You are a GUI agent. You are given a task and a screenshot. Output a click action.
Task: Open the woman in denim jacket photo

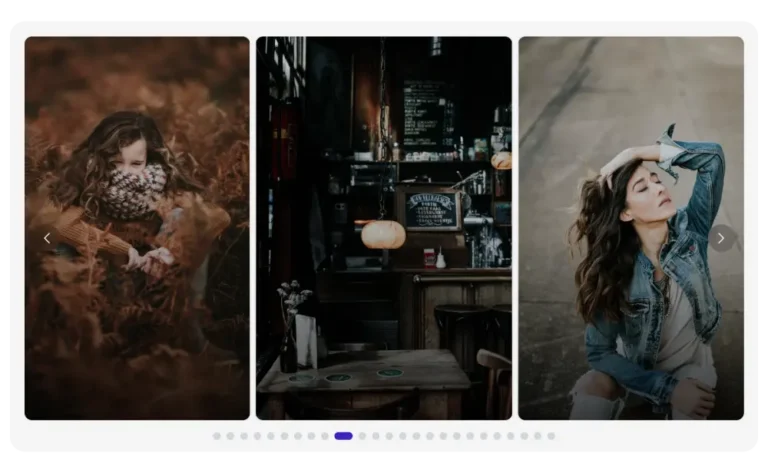(x=631, y=228)
